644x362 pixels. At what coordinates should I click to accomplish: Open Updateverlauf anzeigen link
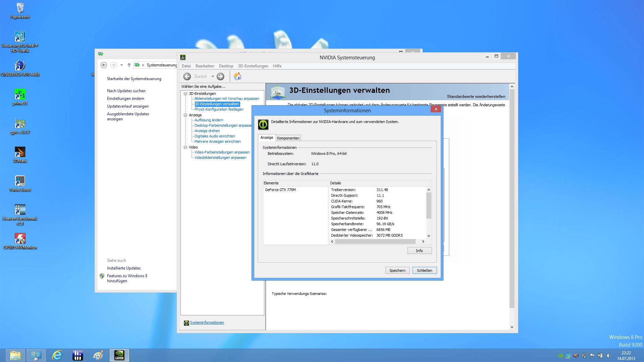click(x=127, y=106)
